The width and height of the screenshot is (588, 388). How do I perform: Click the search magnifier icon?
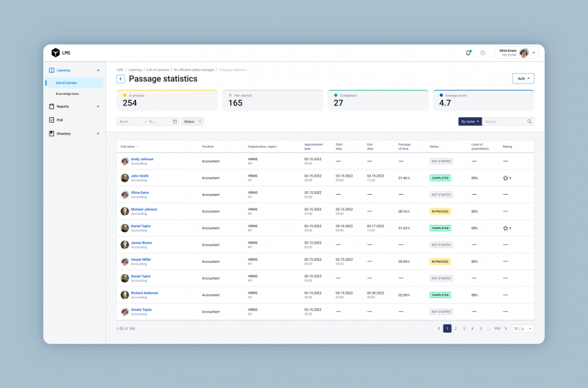[x=530, y=121]
